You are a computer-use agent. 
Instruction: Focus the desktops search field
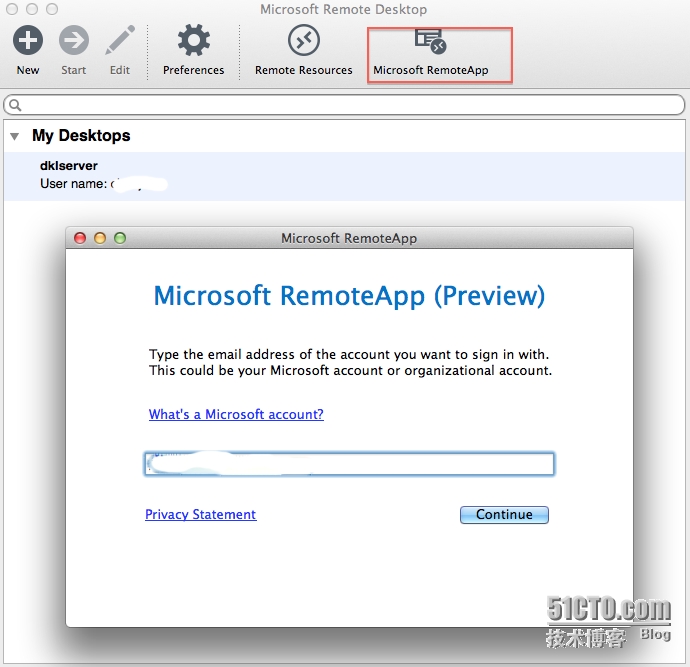(344, 105)
